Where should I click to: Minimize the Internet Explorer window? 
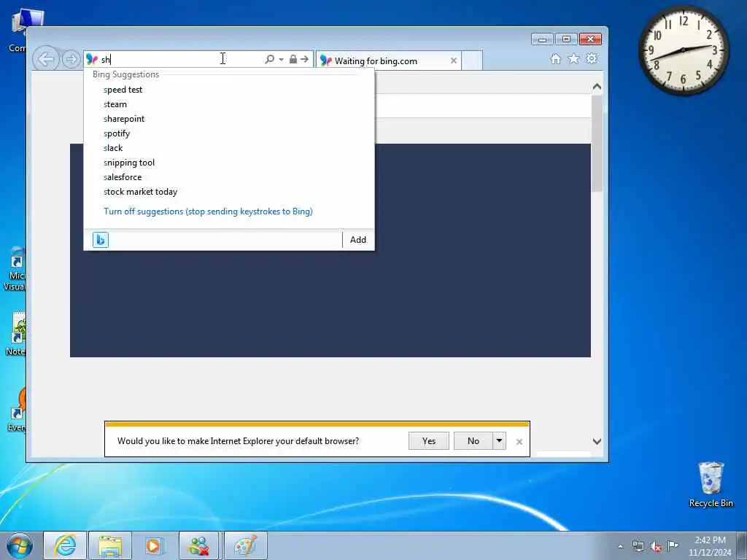click(x=542, y=39)
